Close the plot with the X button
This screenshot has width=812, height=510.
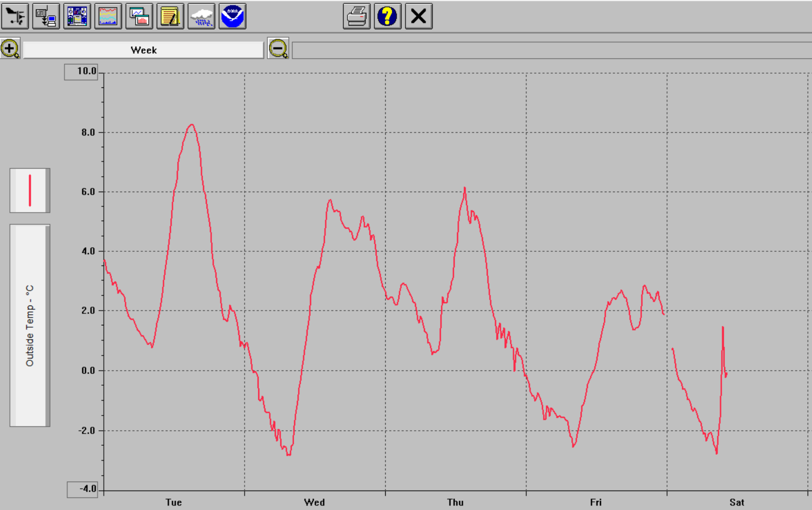419,17
